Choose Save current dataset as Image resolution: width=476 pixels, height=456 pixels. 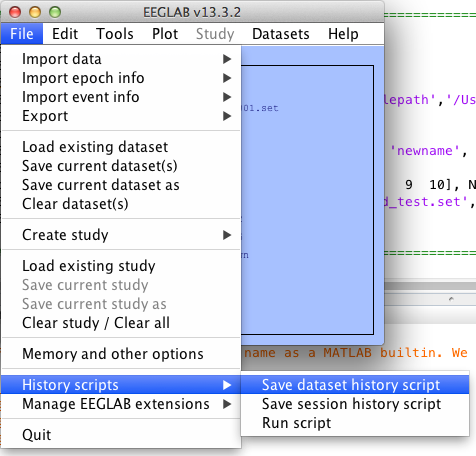coord(121,185)
